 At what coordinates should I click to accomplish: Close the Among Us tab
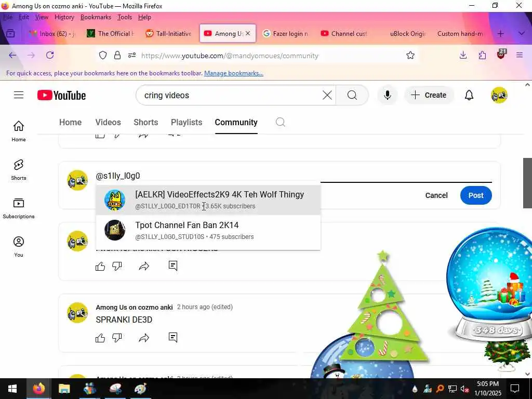point(248,33)
